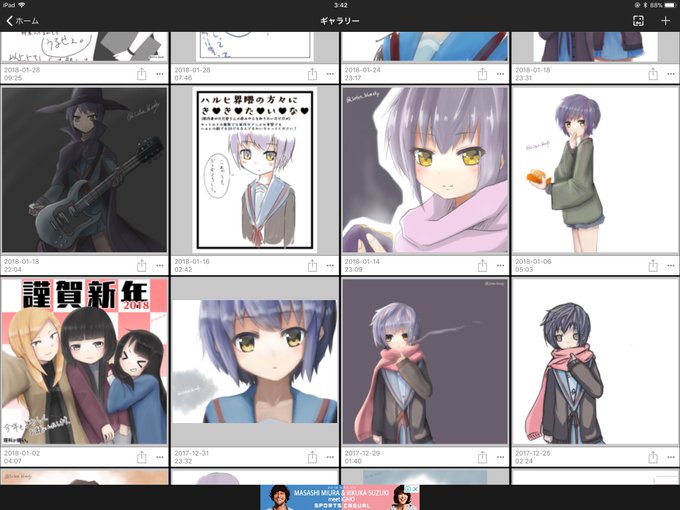Viewport: 680px width, 510px height.
Task: Tap the 2017-12-25 02:24 date label
Action: (533, 457)
